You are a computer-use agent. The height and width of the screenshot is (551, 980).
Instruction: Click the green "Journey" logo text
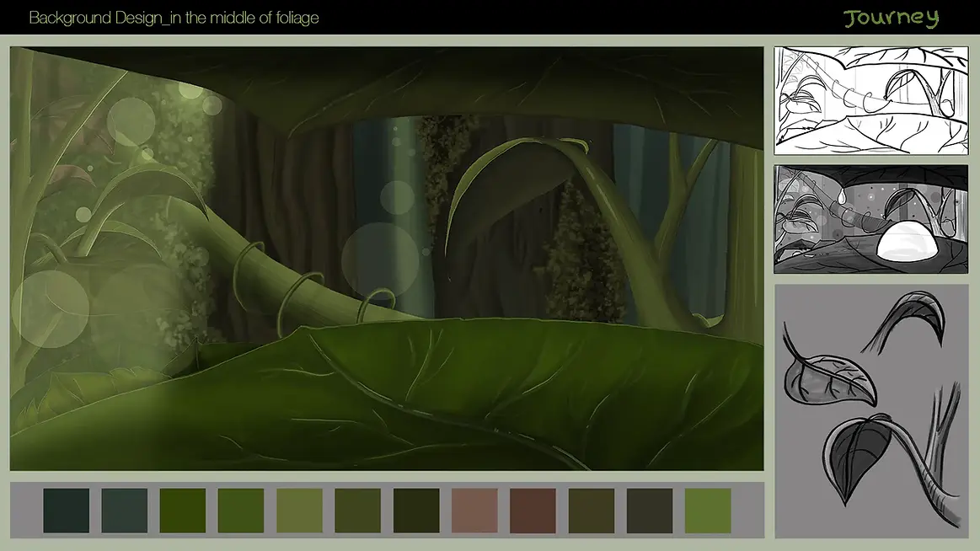[x=892, y=18]
